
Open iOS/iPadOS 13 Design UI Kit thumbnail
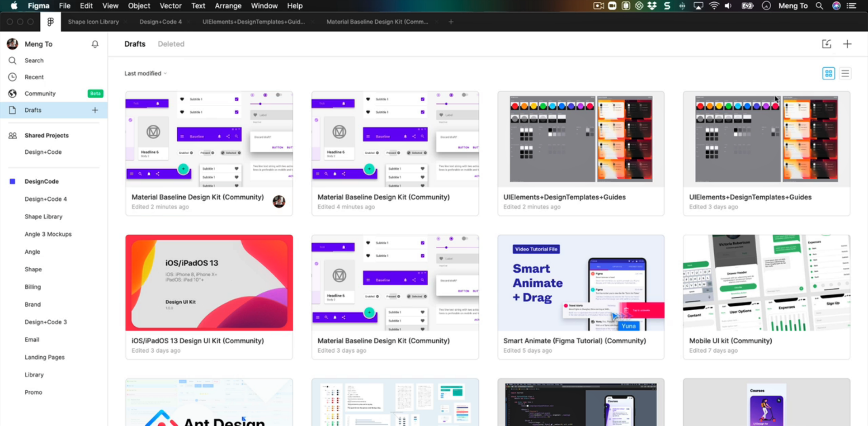point(209,283)
